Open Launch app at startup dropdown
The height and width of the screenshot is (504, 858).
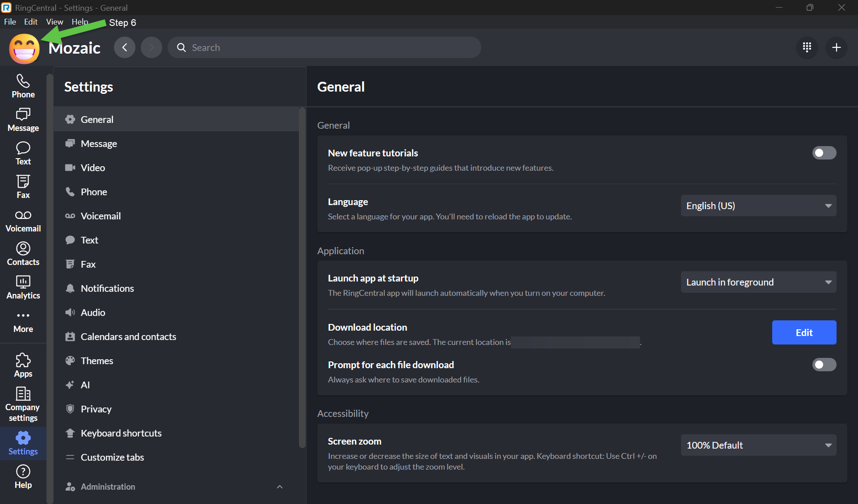[x=758, y=282]
